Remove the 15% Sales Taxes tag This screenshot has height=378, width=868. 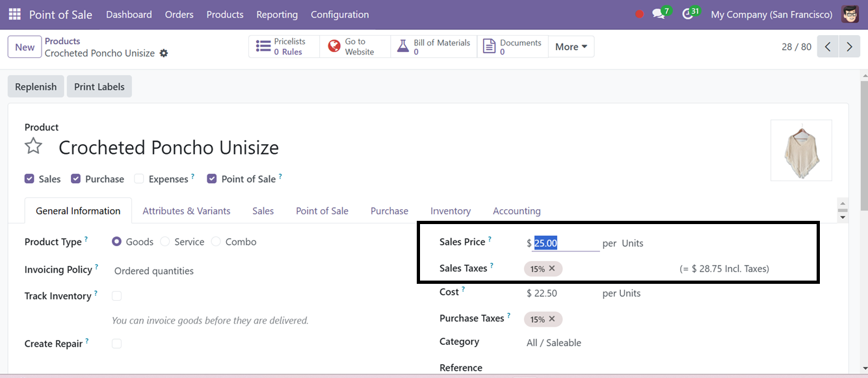click(552, 268)
